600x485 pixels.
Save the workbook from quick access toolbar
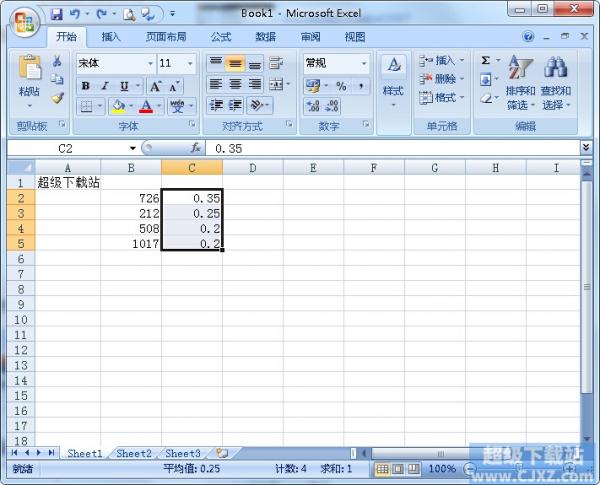click(x=57, y=15)
